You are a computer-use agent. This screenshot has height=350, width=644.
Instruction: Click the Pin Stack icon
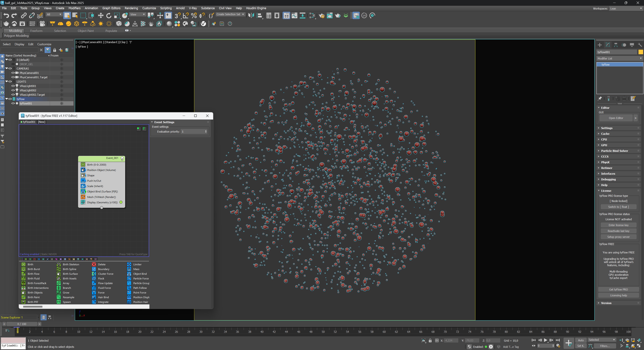point(600,98)
